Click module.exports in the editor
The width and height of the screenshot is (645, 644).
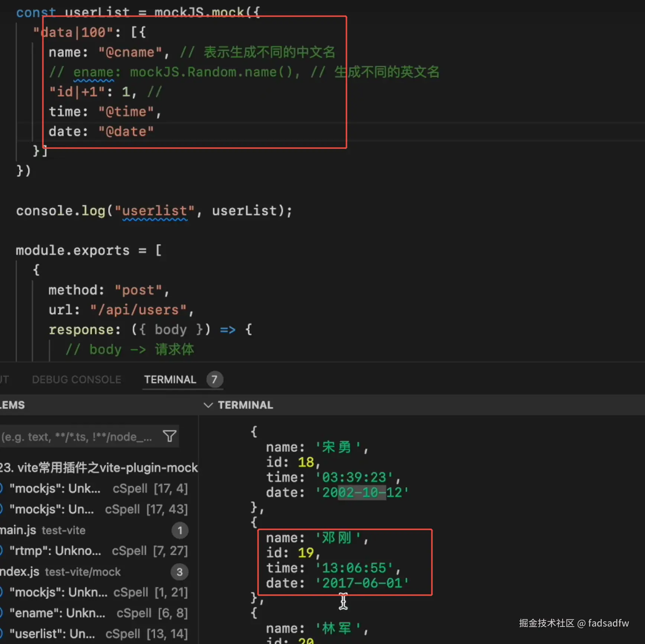72,250
